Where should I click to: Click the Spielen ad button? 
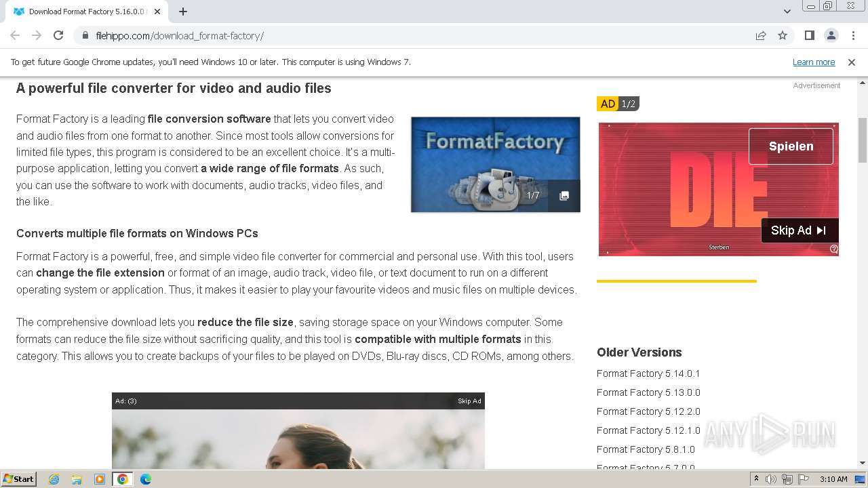pos(791,146)
